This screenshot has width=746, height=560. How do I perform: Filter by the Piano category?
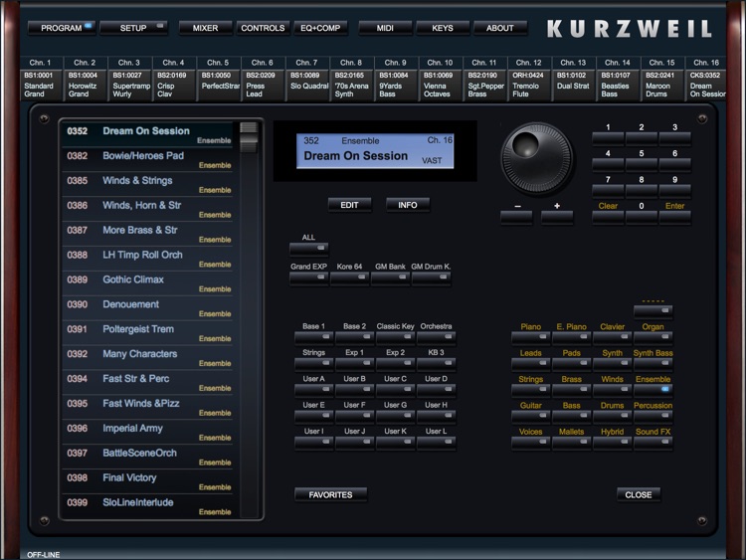coord(531,338)
